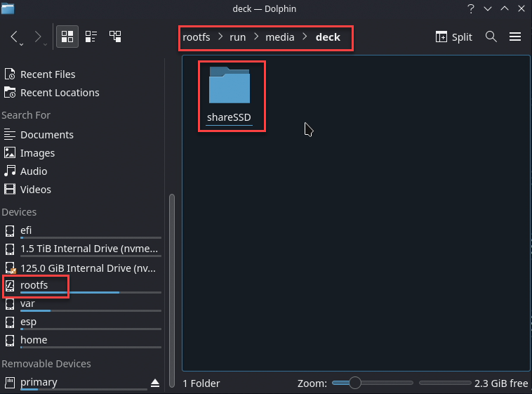This screenshot has height=394, width=532.
Task: Click the Zoom slider handle
Action: click(x=355, y=383)
